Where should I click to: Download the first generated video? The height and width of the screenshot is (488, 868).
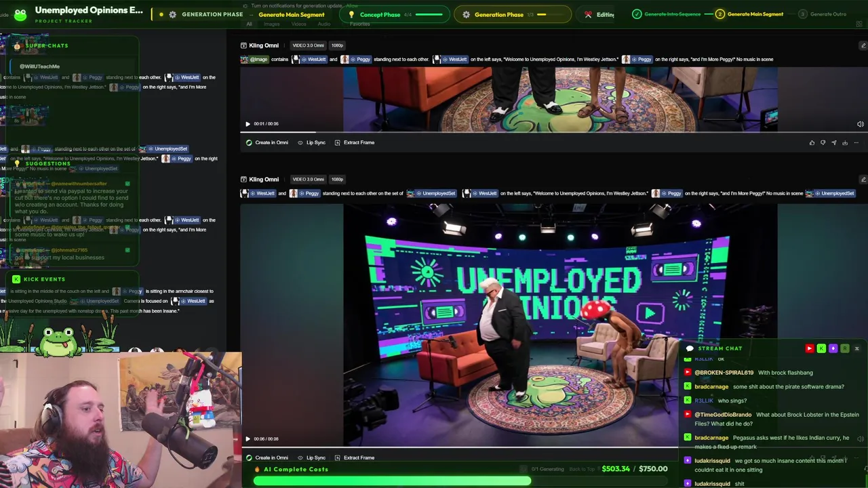[845, 143]
